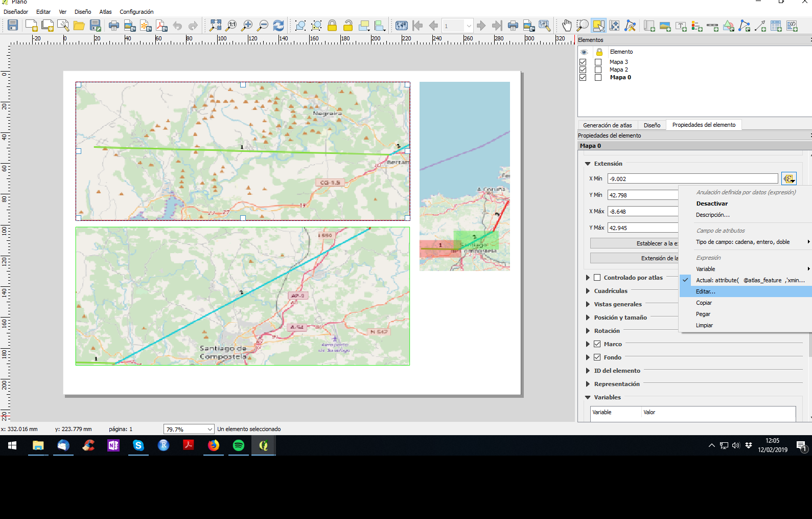
Task: Click the Establecer a la extensión button
Action: [634, 243]
